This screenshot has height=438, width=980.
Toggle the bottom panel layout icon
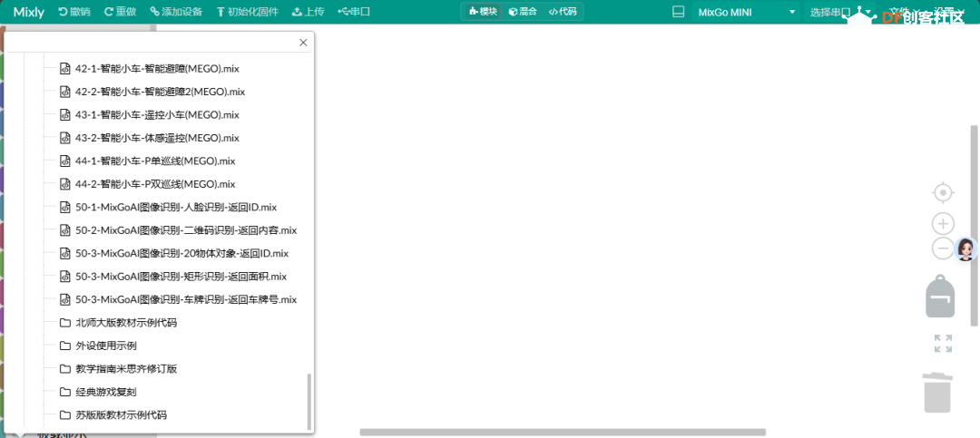coord(678,11)
